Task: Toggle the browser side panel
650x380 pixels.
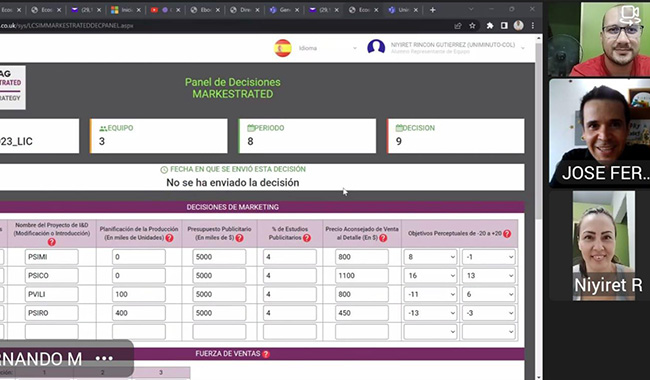Action: click(504, 26)
